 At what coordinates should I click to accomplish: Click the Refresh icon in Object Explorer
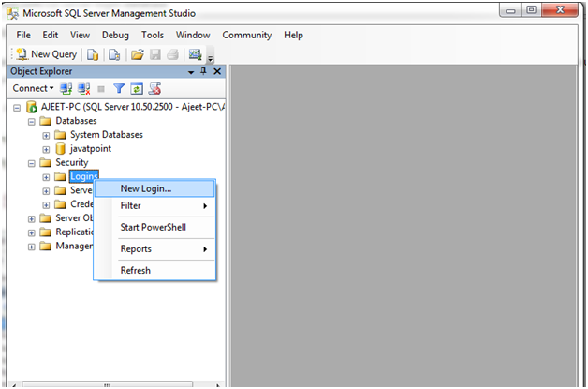pos(137,88)
